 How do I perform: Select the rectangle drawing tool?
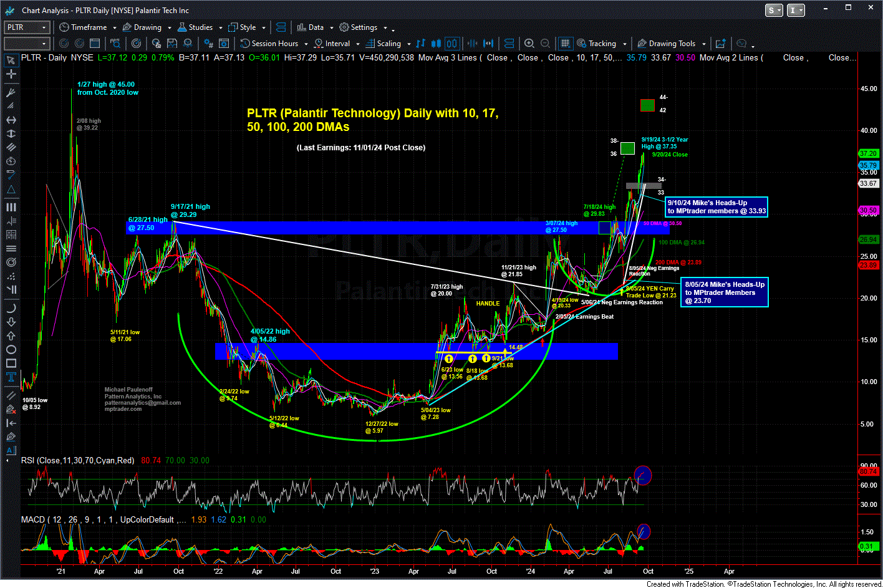(x=11, y=364)
